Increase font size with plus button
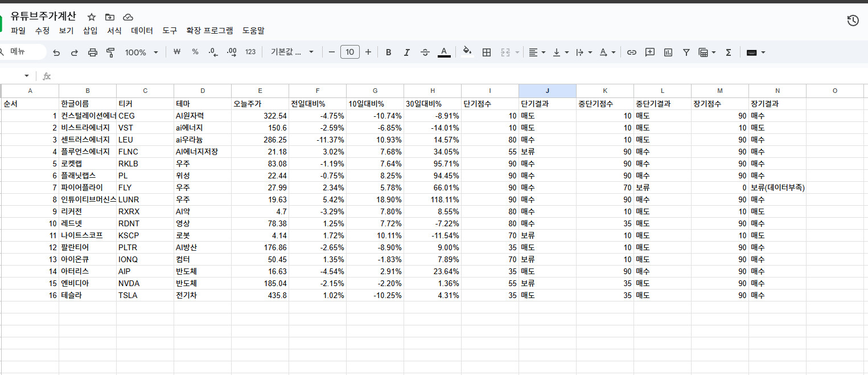 (368, 52)
